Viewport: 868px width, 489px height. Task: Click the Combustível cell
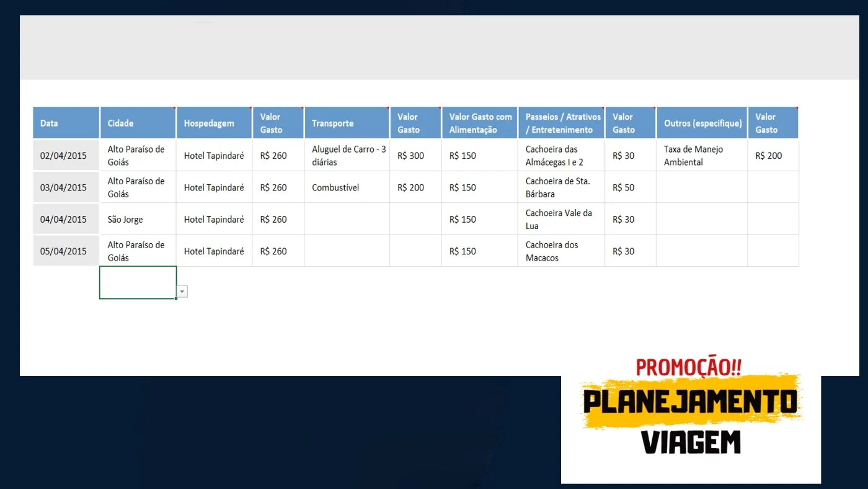[x=347, y=187]
